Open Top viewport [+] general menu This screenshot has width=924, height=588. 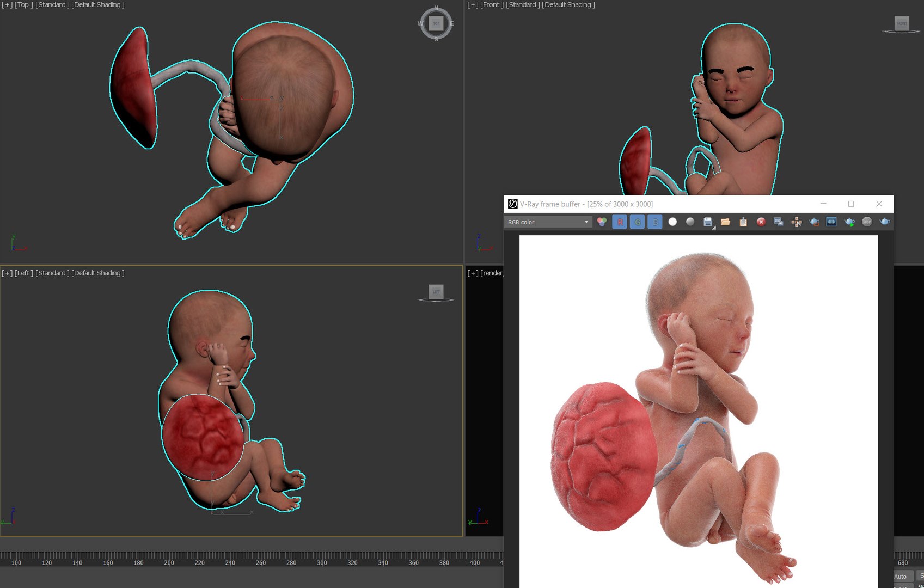[x=7, y=5]
